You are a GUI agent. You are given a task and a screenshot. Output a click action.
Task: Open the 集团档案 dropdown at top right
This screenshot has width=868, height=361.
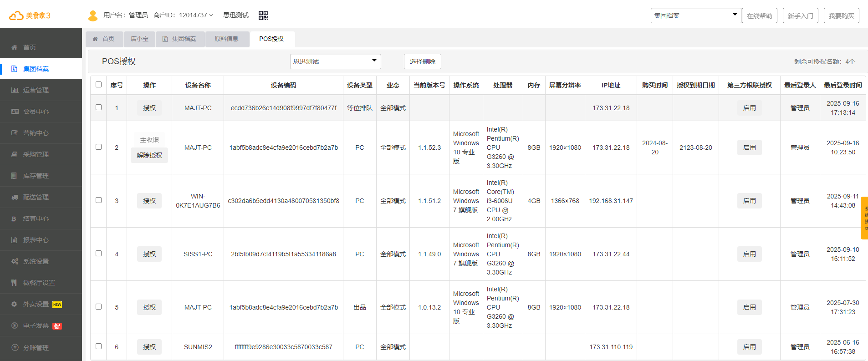click(695, 15)
